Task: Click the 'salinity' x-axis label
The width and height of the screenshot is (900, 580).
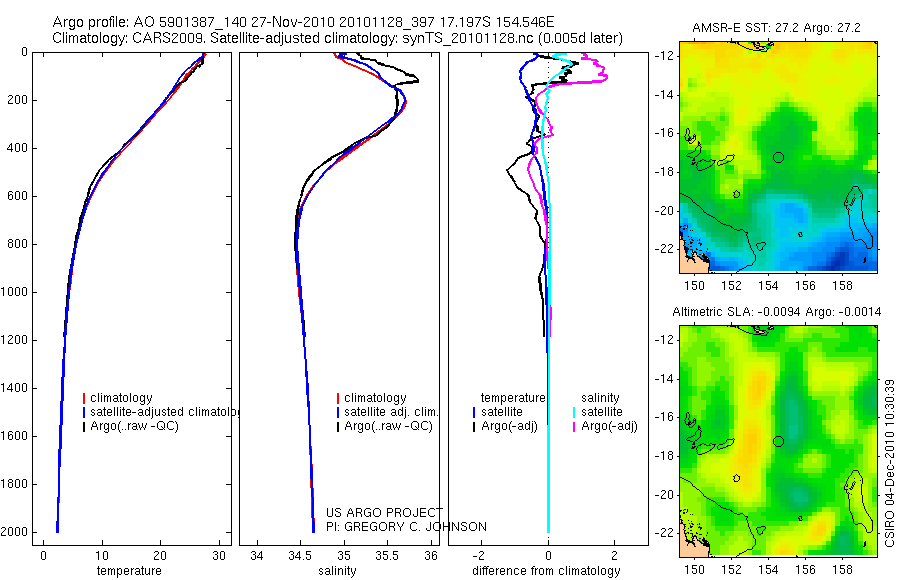Action: pos(337,571)
